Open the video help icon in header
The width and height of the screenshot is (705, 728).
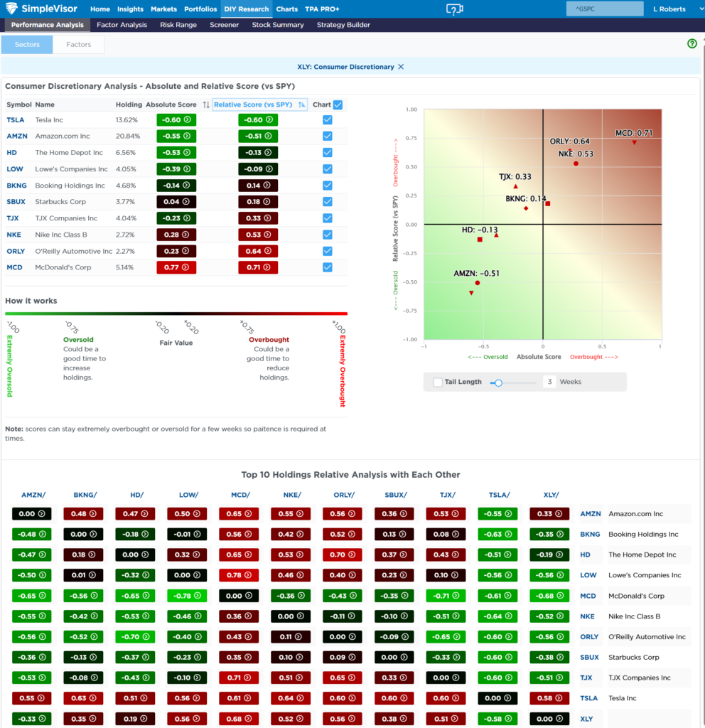click(454, 9)
